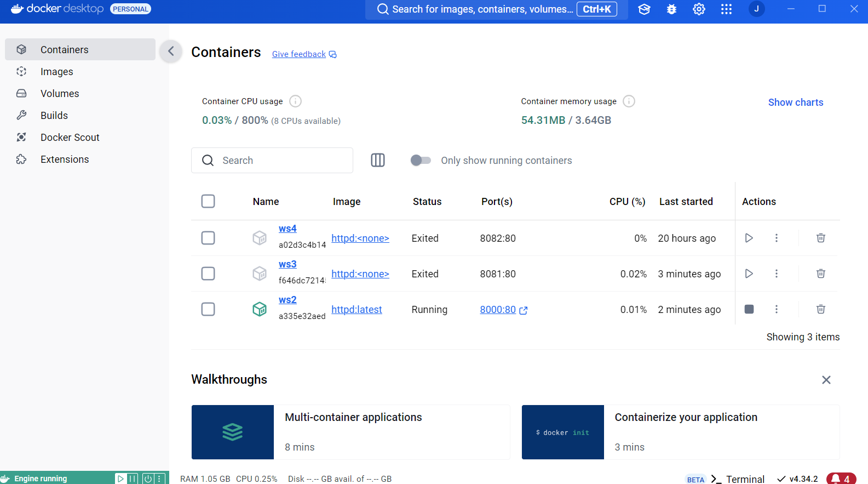Image resolution: width=868 pixels, height=484 pixels.
Task: Collapse the sidebar with the arrow button
Action: tap(171, 51)
